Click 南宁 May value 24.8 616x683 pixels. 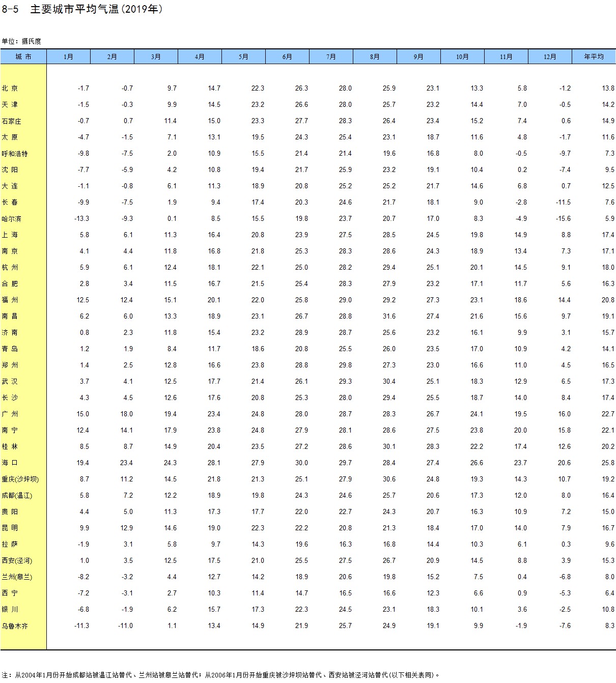click(x=258, y=430)
